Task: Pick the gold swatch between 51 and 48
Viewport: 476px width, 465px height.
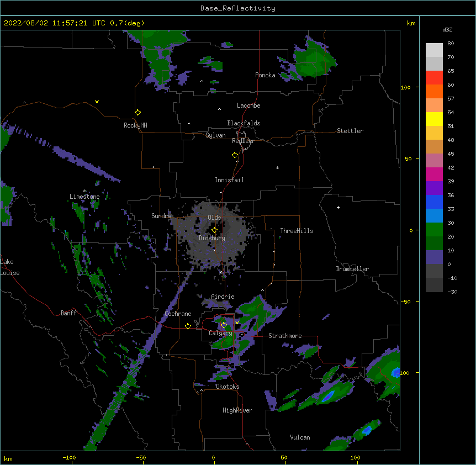Action: click(x=434, y=133)
